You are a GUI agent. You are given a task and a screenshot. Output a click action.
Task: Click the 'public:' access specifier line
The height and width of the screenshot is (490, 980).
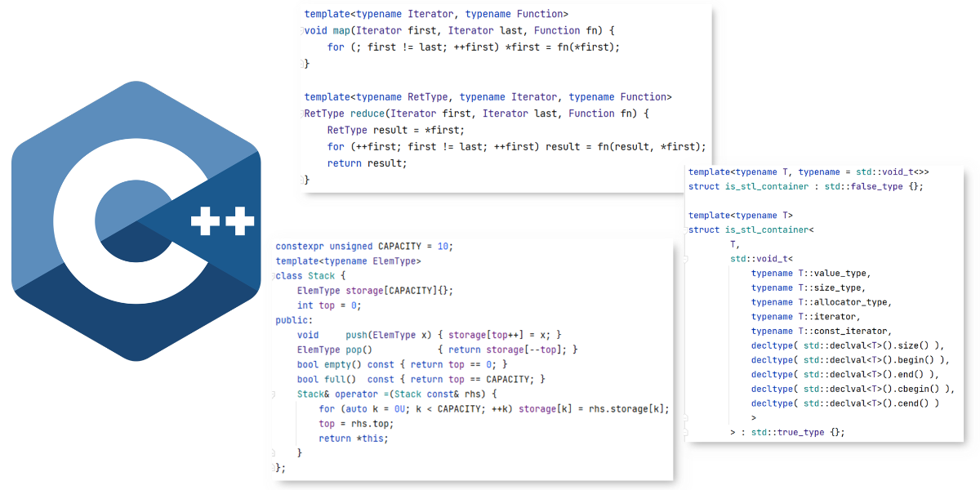(294, 320)
